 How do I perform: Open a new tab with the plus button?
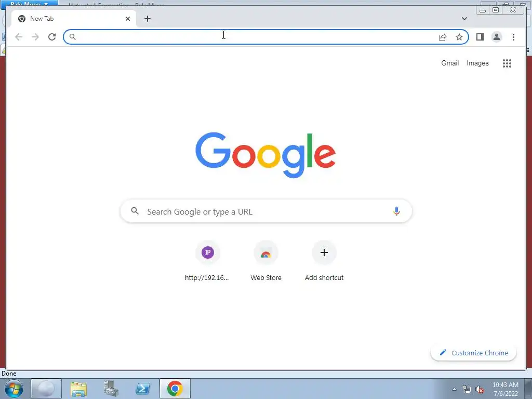[147, 19]
